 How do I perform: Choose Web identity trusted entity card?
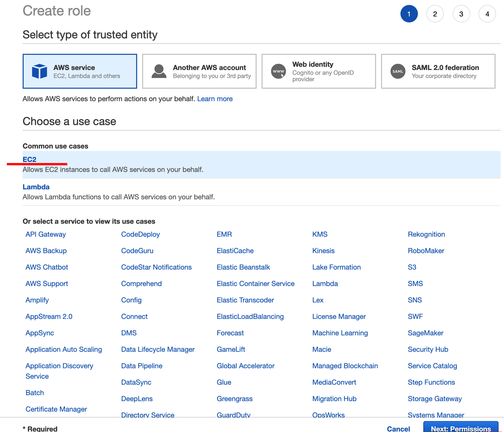[319, 71]
